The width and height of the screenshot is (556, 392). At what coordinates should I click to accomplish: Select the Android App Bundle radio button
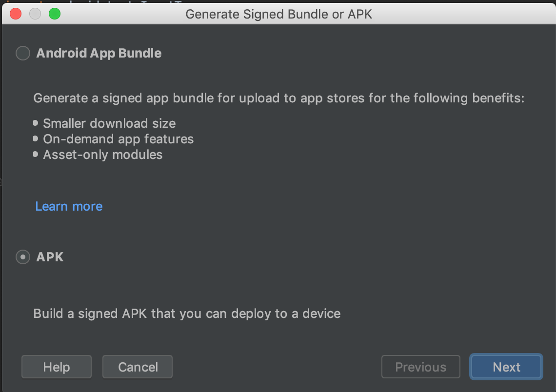coord(23,53)
